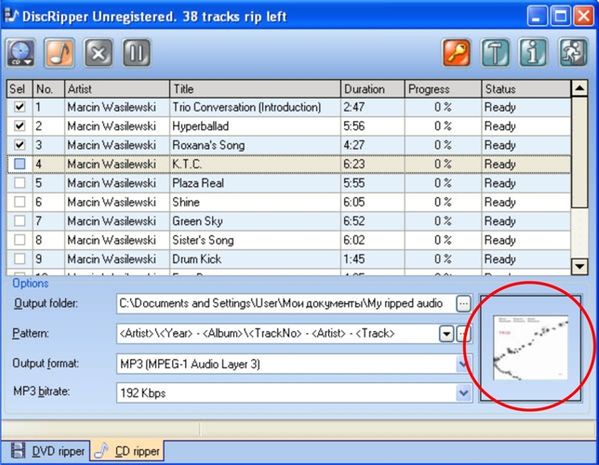Image resolution: width=599 pixels, height=465 pixels.
Task: Select the Sister's Song title cell
Action: tap(255, 240)
